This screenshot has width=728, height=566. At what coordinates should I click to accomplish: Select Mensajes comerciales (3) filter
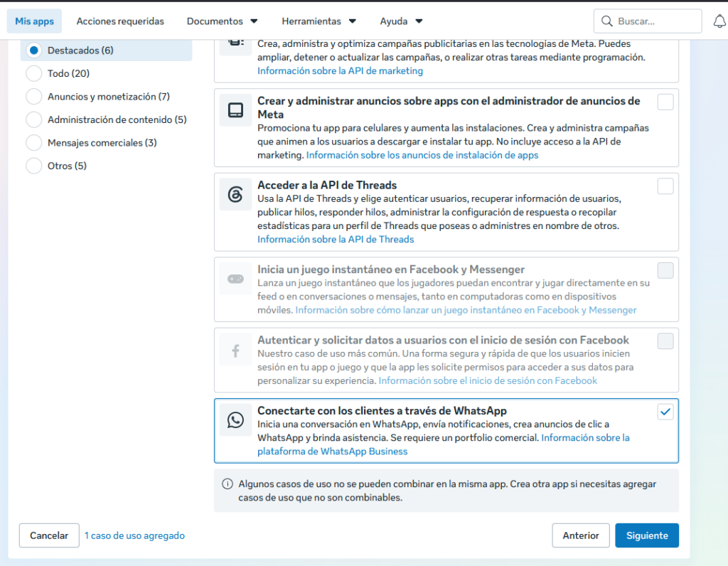click(34, 142)
